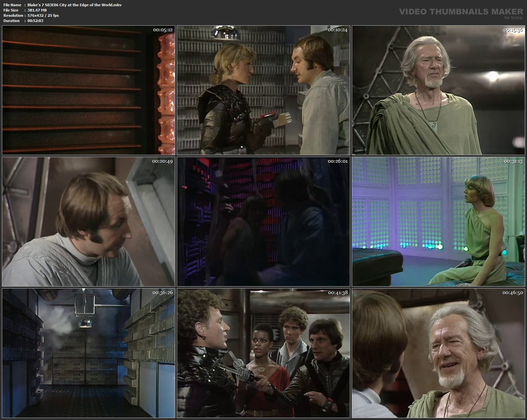The width and height of the screenshot is (527, 420).
Task: Open the thumbnail timestamped 00:20:49
Action: (x=89, y=222)
